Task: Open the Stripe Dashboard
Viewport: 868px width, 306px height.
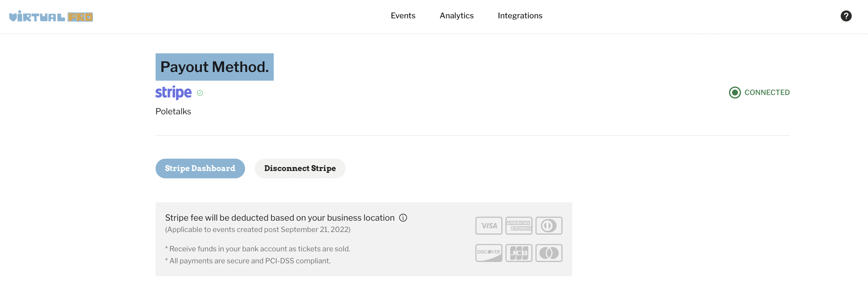Action: tap(200, 168)
